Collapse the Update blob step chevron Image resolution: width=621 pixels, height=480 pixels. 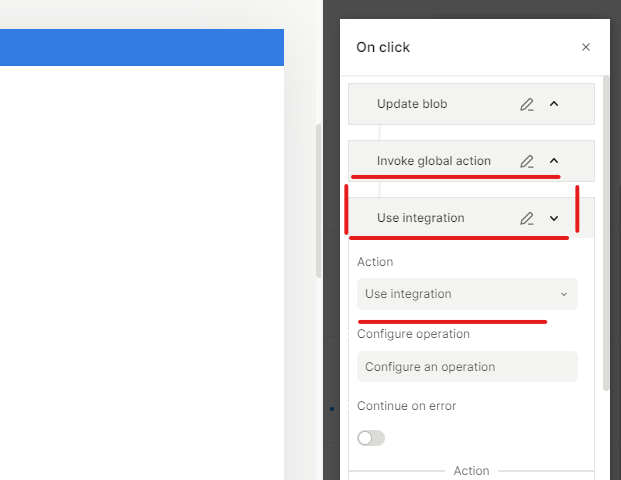tap(554, 104)
